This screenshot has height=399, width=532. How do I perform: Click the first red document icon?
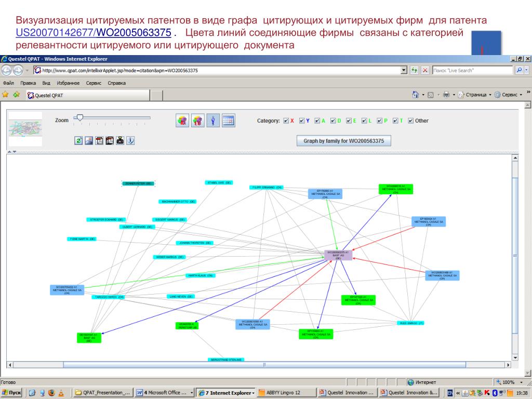click(x=99, y=140)
